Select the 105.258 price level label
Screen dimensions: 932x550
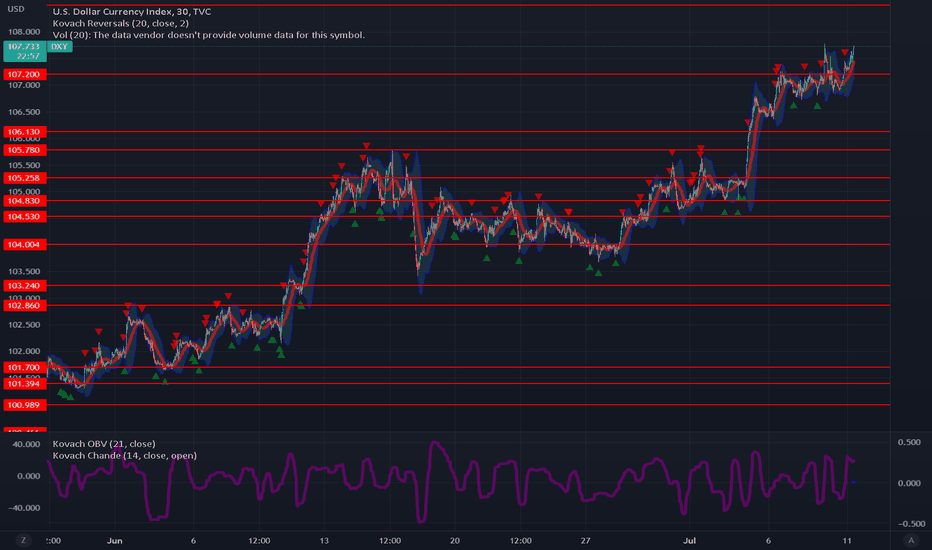click(x=24, y=178)
